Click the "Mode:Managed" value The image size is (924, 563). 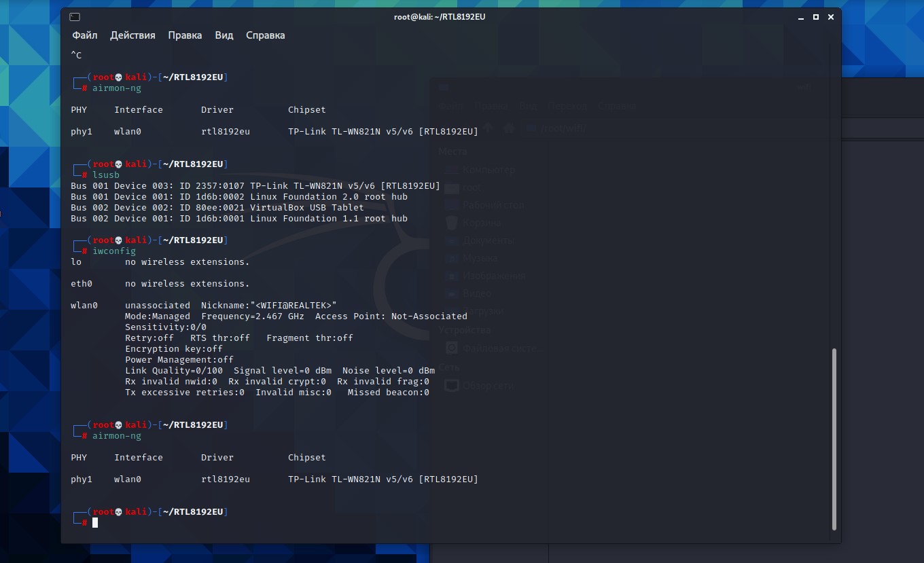click(158, 316)
